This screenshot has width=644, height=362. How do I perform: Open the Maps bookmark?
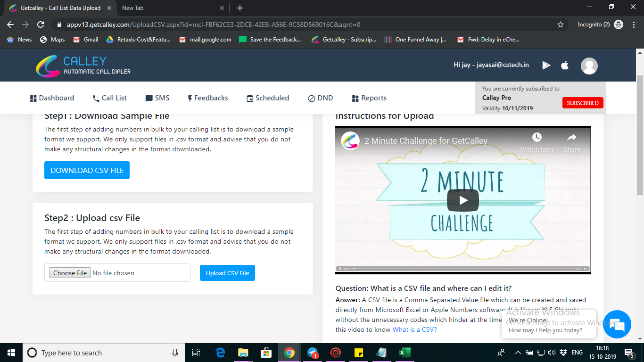[52, 40]
